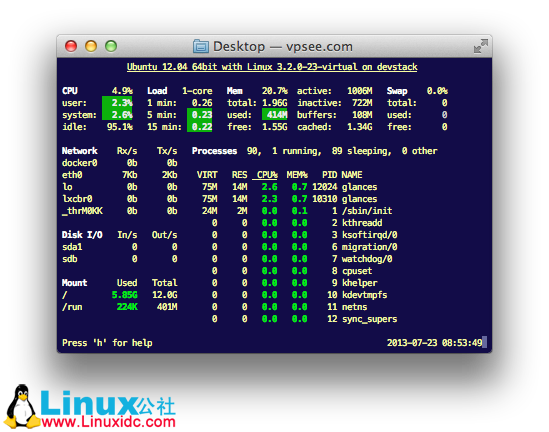Select the PID column header
Image resolution: width=549 pixels, height=432 pixels.
pyautogui.click(x=329, y=175)
